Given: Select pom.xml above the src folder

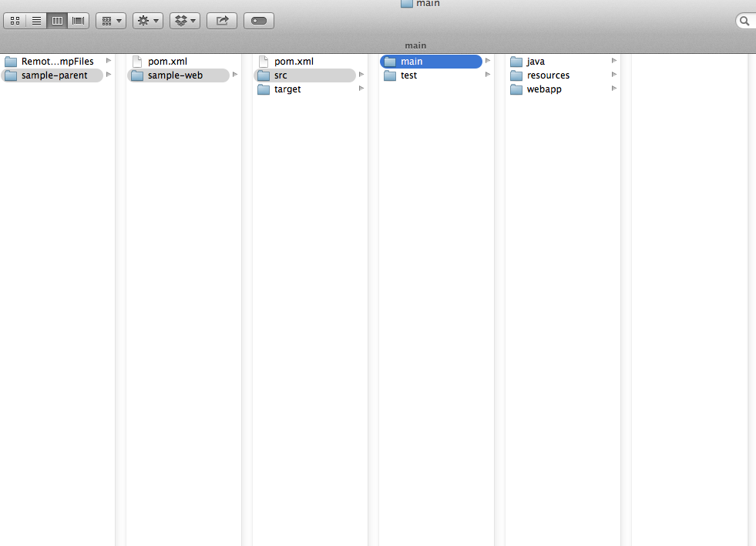Looking at the screenshot, I should 304,61.
